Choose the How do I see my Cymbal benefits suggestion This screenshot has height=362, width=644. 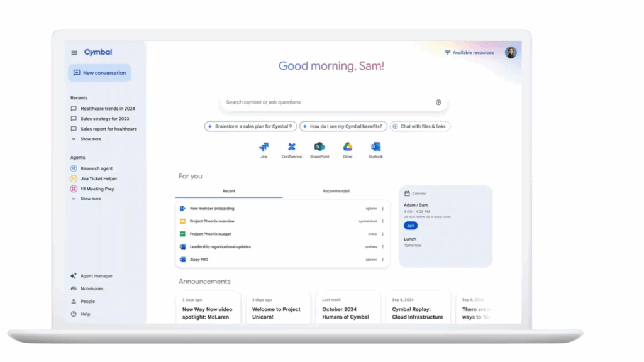(343, 126)
